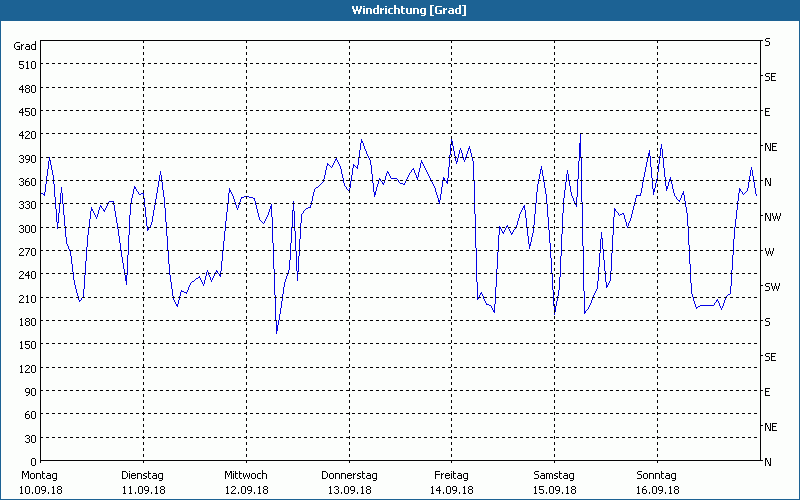Click the date 13.09.18
Image resolution: width=800 pixels, height=500 pixels.
(x=349, y=490)
